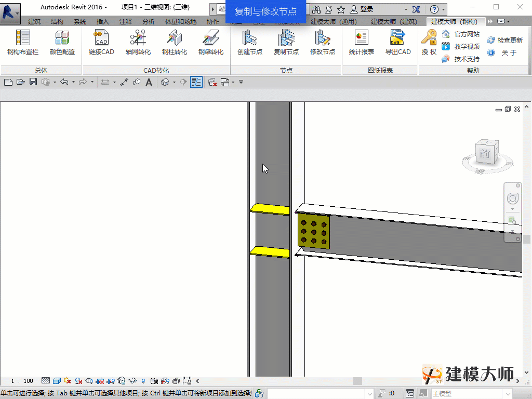The height and width of the screenshot is (399, 532).
Task: Click the 关于 about button
Action: coord(502,52)
